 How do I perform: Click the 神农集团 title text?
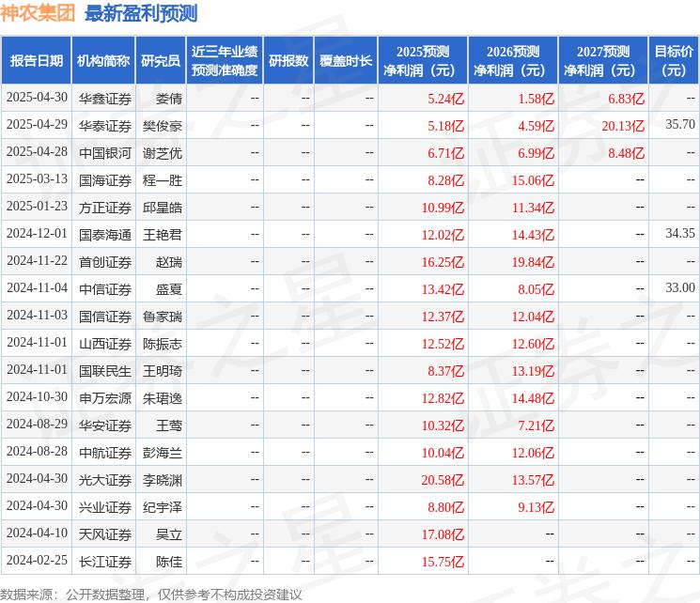click(x=38, y=13)
